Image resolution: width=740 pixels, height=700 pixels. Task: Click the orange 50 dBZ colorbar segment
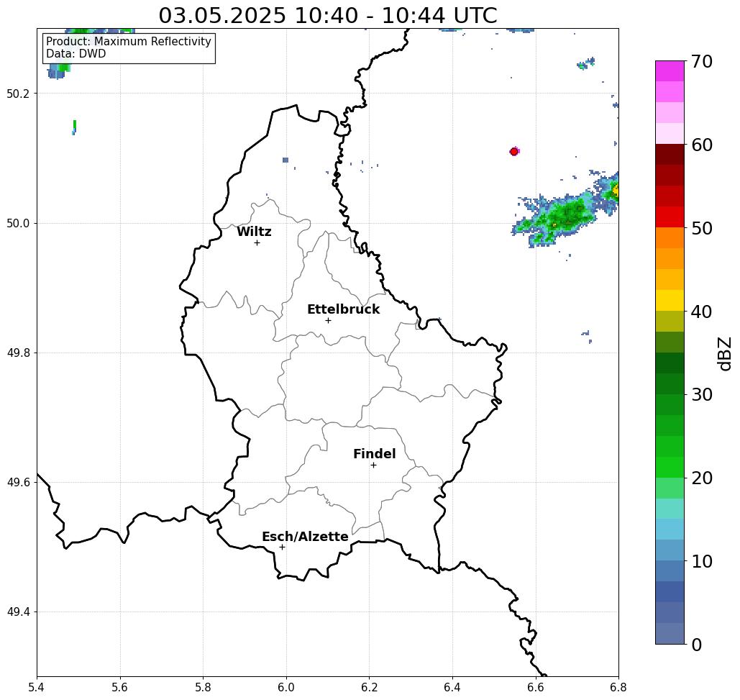pyautogui.click(x=670, y=238)
